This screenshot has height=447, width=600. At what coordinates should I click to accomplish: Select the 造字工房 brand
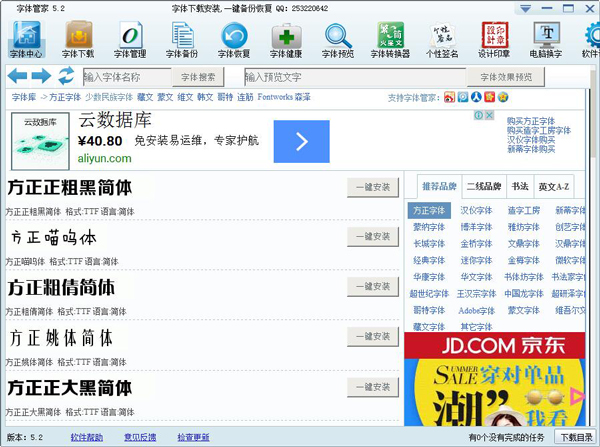pyautogui.click(x=523, y=210)
